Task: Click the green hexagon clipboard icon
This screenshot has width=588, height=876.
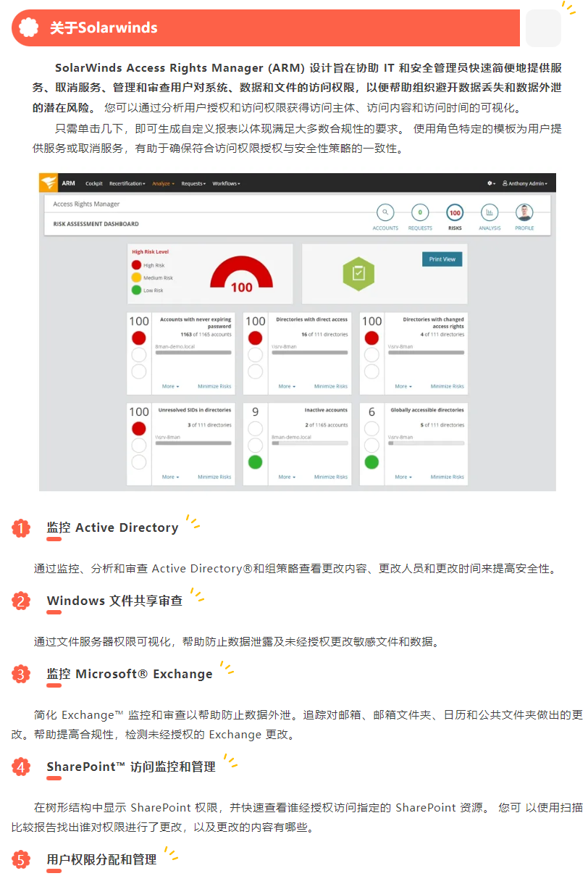Action: 357,273
